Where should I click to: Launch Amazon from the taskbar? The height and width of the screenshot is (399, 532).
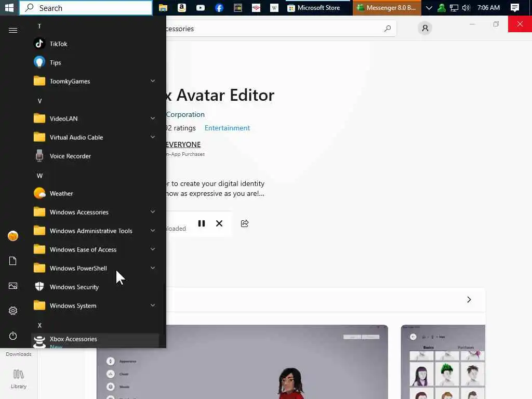[182, 7]
